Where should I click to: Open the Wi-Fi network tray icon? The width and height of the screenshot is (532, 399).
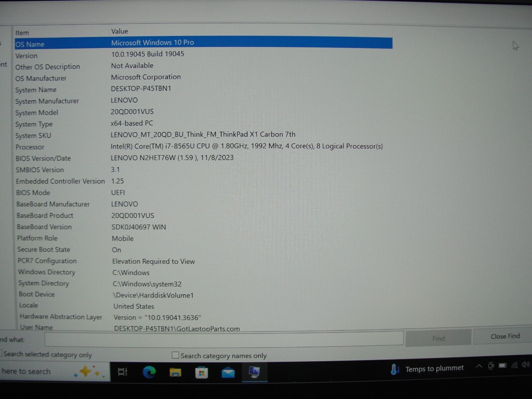(x=514, y=365)
